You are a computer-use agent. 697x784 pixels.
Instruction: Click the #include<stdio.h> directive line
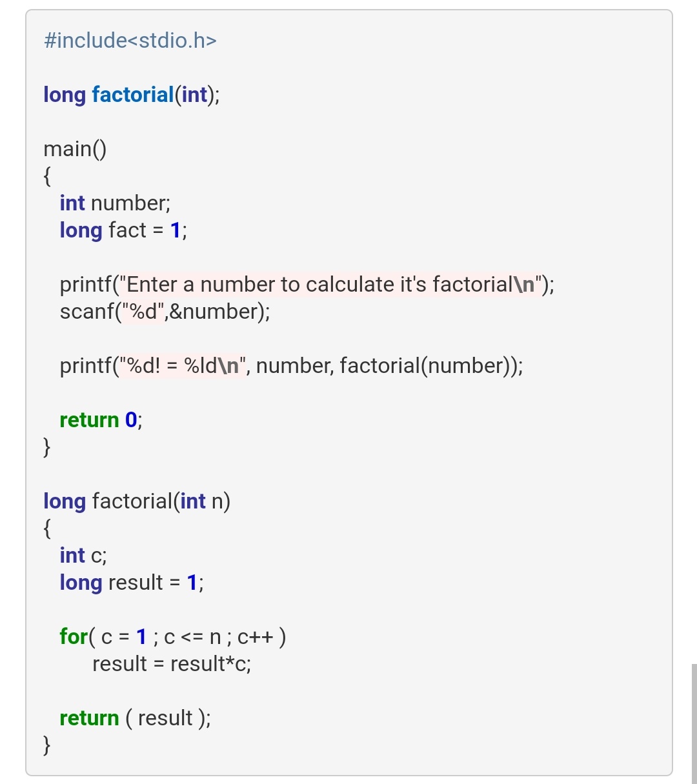(130, 41)
